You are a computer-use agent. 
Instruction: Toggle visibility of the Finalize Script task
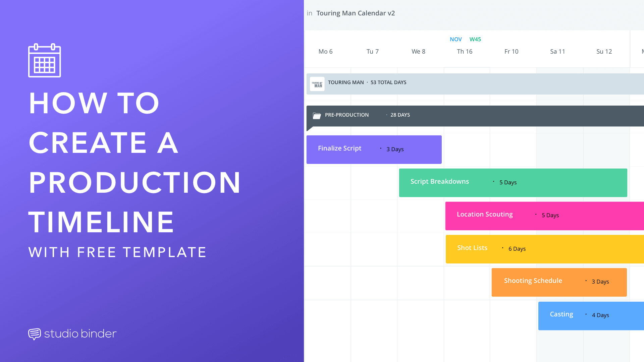(x=374, y=149)
